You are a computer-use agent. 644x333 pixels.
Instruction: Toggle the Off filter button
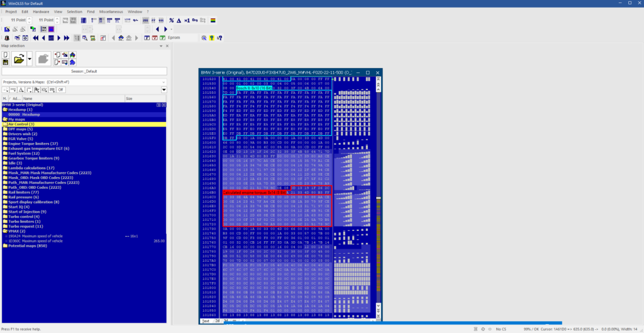(x=61, y=89)
